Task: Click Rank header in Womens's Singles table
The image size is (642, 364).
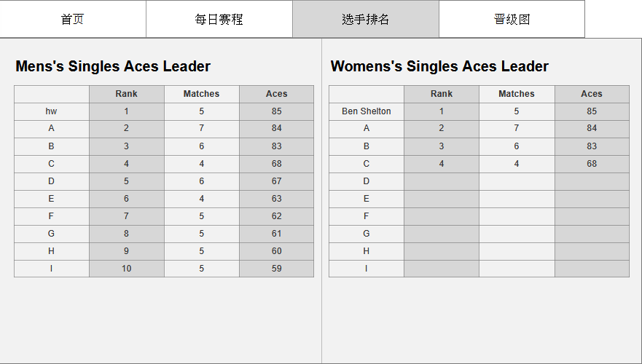Action: click(442, 94)
